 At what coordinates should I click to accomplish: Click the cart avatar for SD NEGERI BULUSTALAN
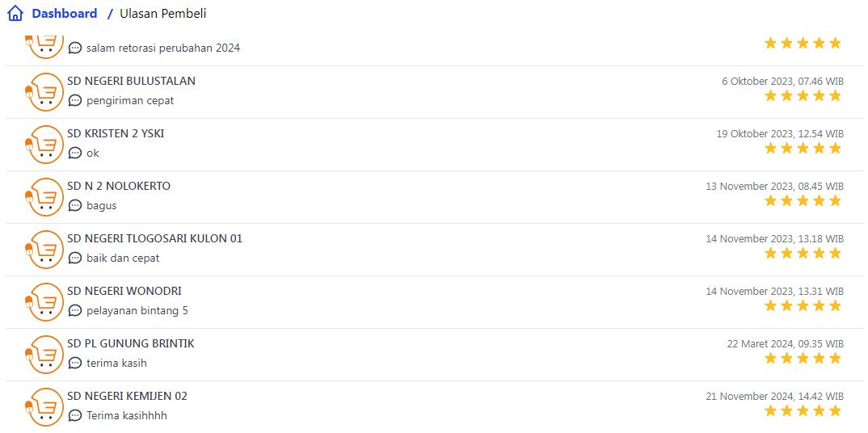pos(45,91)
